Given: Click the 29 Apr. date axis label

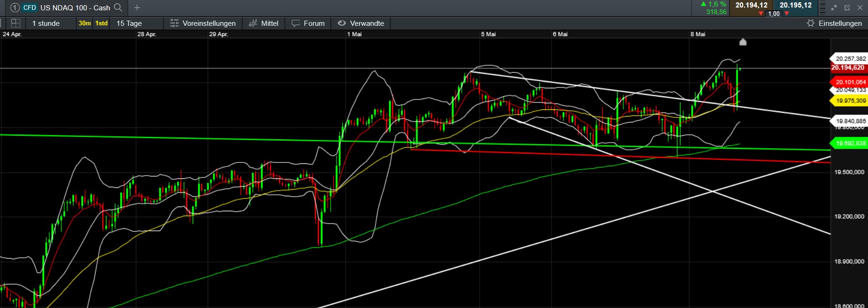Looking at the screenshot, I should point(219,34).
